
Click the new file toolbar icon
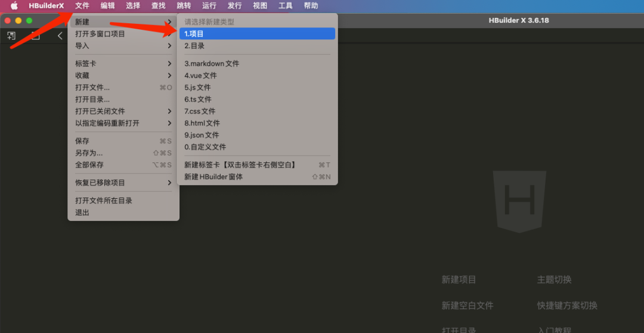click(x=11, y=36)
